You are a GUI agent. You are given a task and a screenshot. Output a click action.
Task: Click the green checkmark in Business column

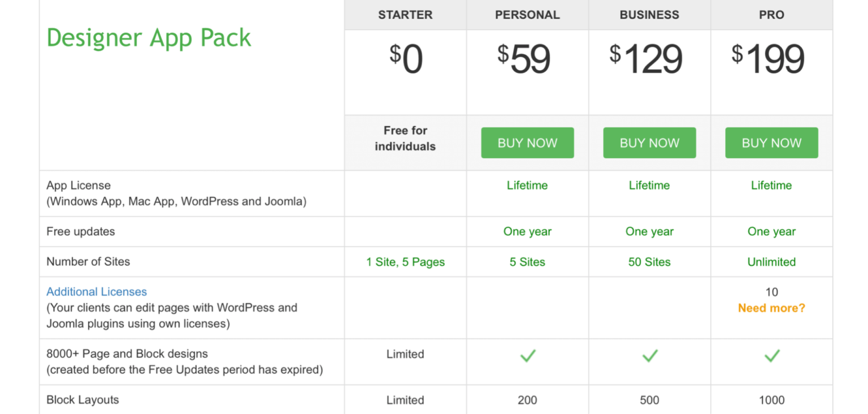649,356
